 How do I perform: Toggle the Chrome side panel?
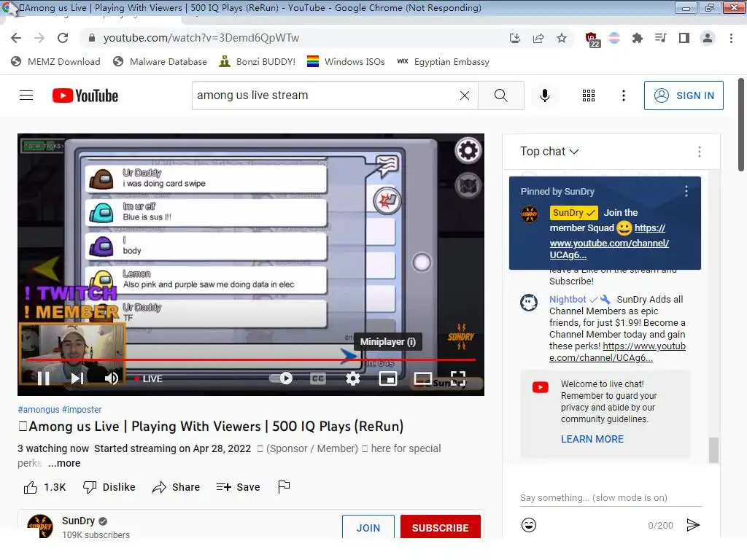click(x=684, y=38)
